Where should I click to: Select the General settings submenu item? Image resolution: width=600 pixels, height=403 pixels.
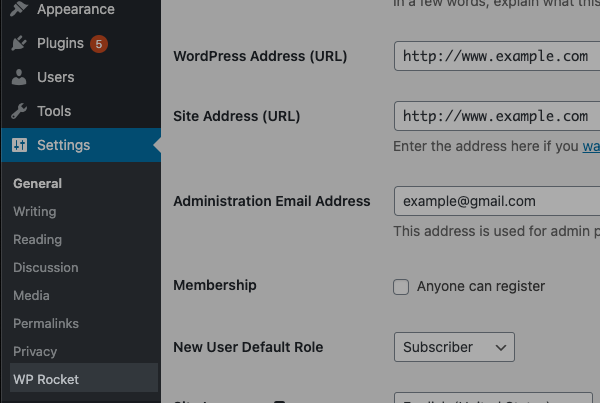38,184
